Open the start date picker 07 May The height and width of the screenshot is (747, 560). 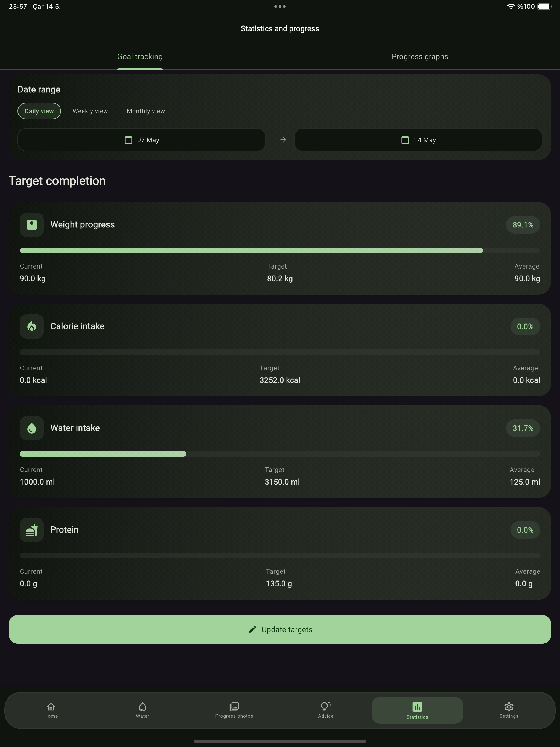click(142, 140)
